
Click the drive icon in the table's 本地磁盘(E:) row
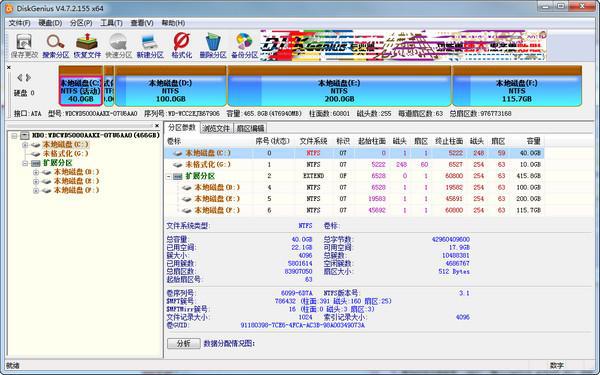tap(186, 199)
